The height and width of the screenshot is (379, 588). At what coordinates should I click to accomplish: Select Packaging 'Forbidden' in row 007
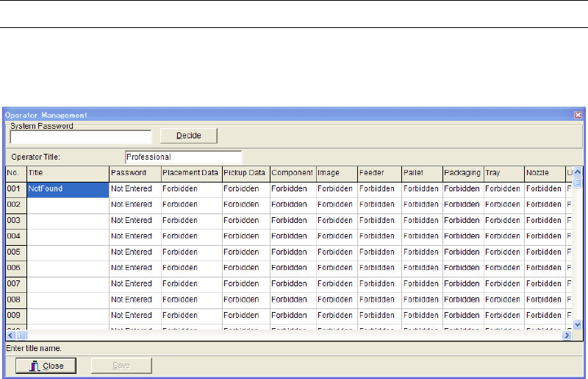463,284
